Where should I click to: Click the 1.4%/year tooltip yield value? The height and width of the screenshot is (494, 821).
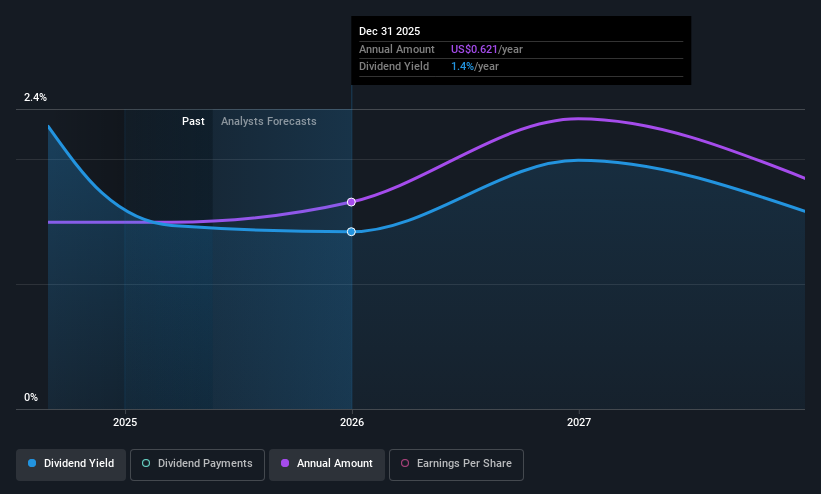475,67
